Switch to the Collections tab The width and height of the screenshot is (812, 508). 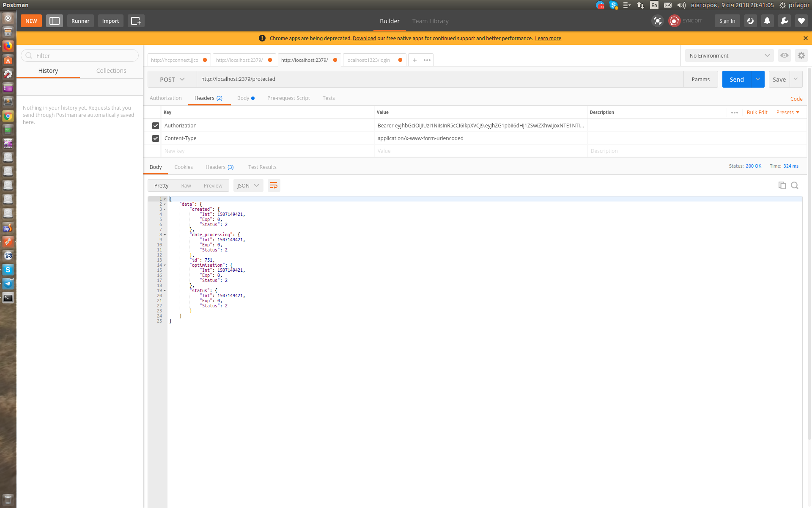pyautogui.click(x=111, y=71)
